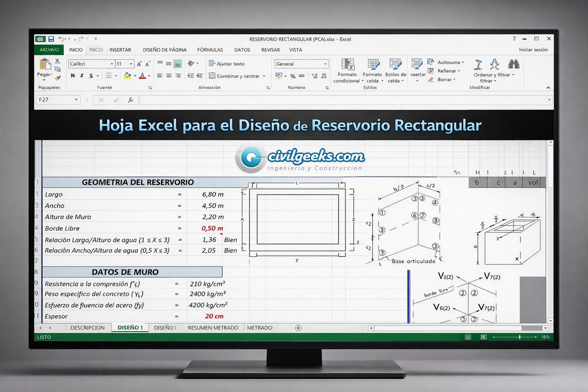Switch to the VISTA ribbon tab
Screen dimensions: 588x392
[295, 50]
